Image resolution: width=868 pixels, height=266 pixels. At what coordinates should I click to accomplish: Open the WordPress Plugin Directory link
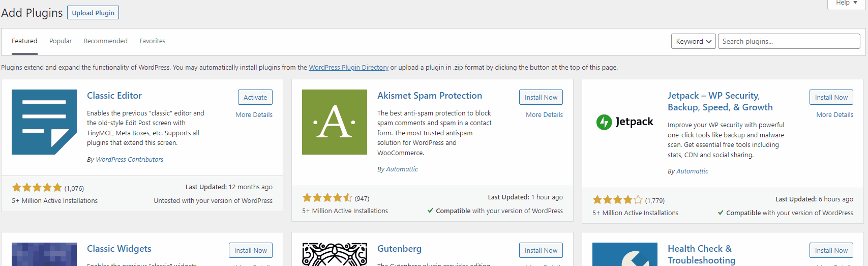349,68
